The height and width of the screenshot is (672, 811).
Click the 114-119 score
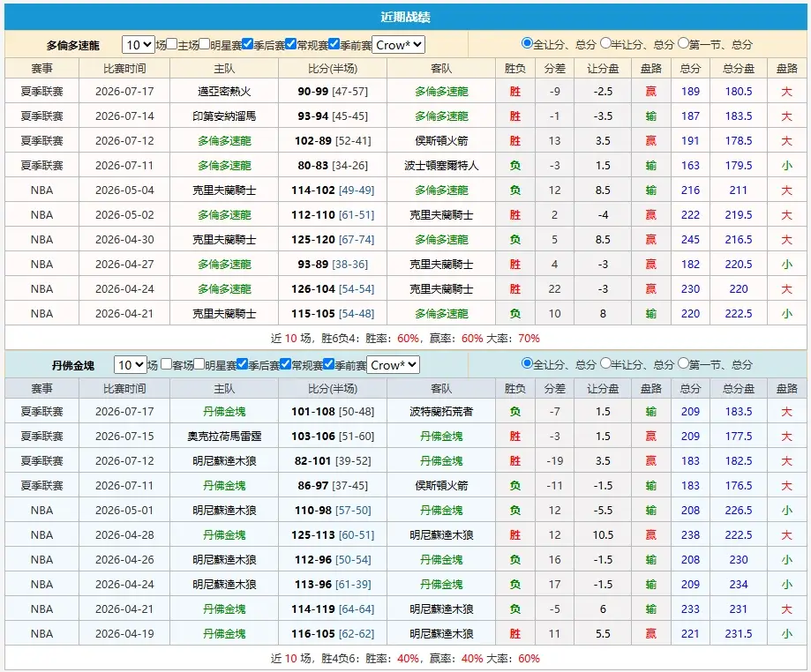point(313,609)
